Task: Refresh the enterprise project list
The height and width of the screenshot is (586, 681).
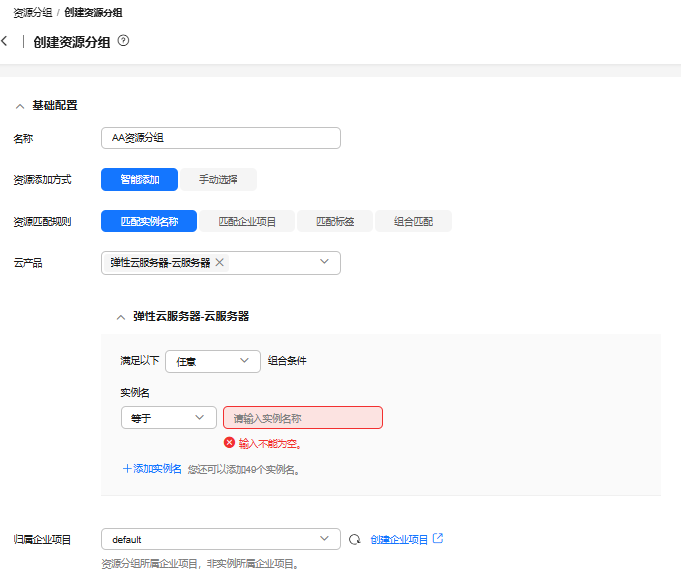Action: point(355,539)
